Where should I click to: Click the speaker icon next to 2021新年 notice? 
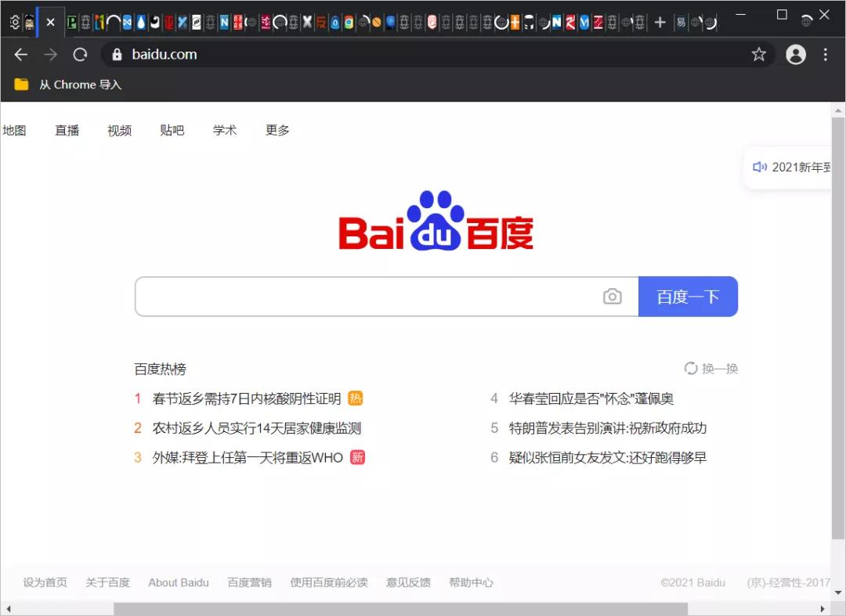click(759, 167)
